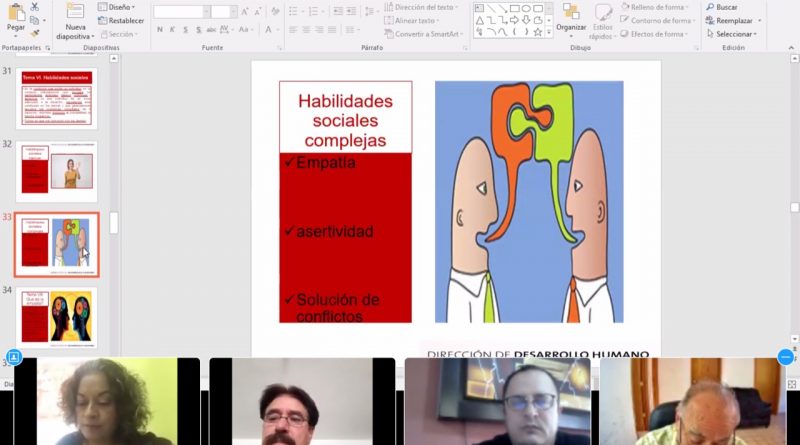The width and height of the screenshot is (800, 445).
Task: Select the Format Painter brush icon
Action: [x=37, y=33]
